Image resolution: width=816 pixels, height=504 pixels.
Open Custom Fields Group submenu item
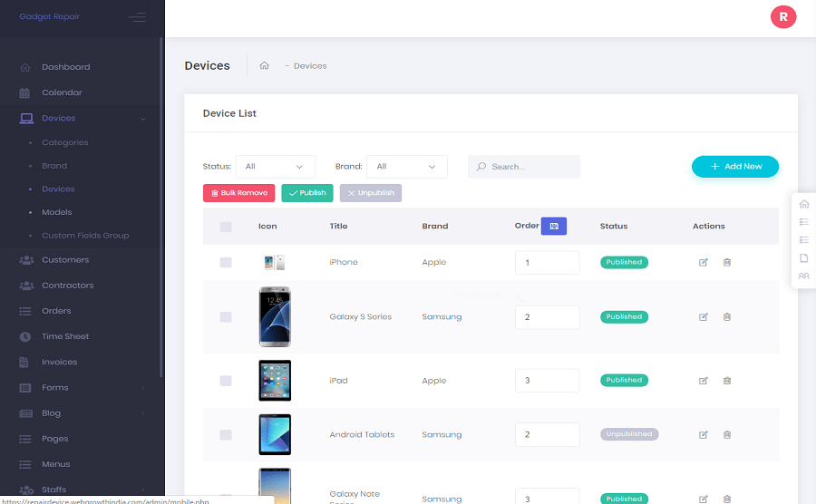[85, 236]
